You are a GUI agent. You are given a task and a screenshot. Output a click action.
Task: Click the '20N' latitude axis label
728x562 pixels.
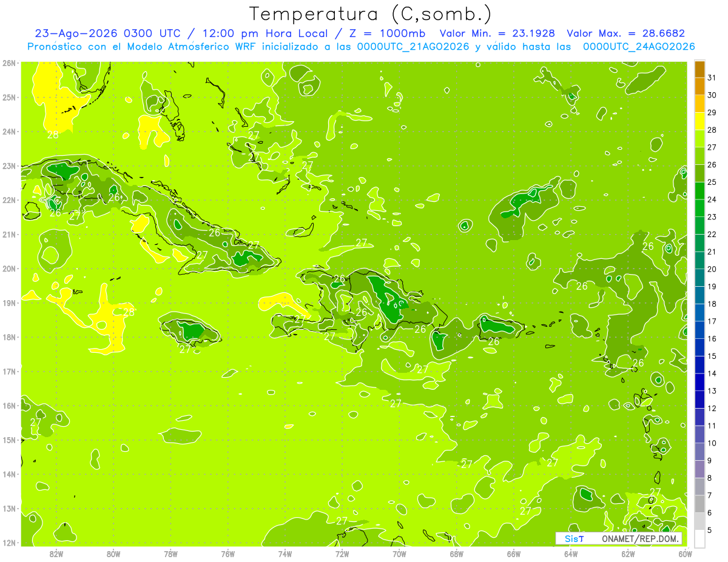[x=9, y=269]
